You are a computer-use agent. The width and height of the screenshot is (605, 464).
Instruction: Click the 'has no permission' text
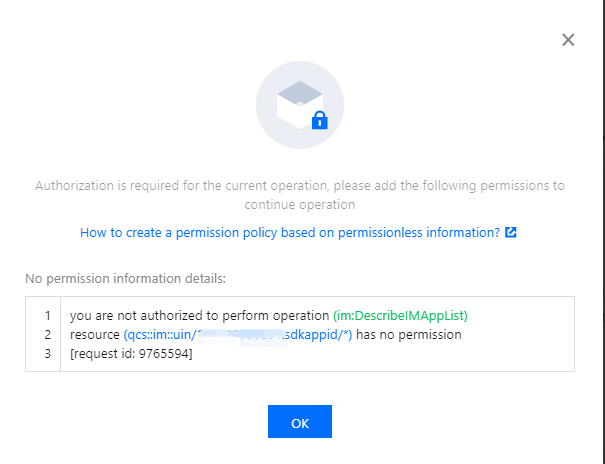409,335
